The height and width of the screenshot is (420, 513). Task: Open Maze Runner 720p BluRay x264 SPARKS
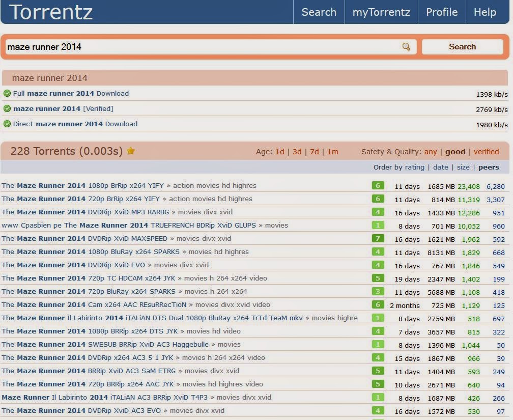[89, 291]
